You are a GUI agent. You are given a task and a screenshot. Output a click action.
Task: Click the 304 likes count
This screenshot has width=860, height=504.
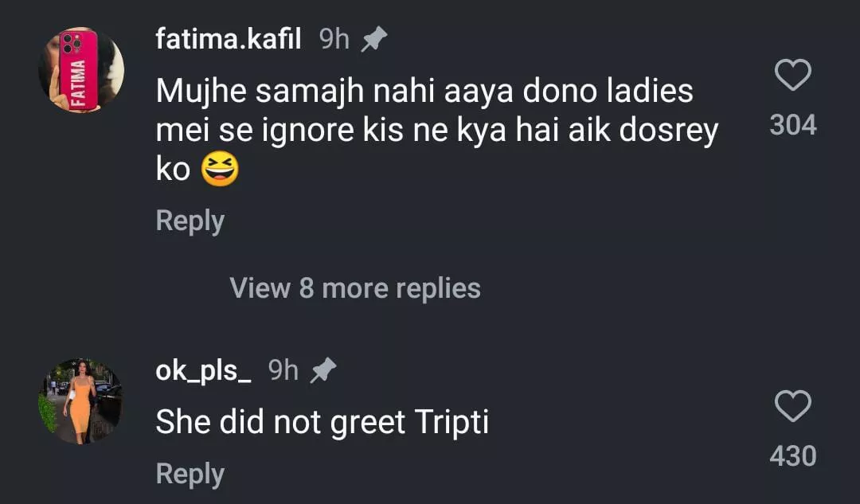point(793,125)
